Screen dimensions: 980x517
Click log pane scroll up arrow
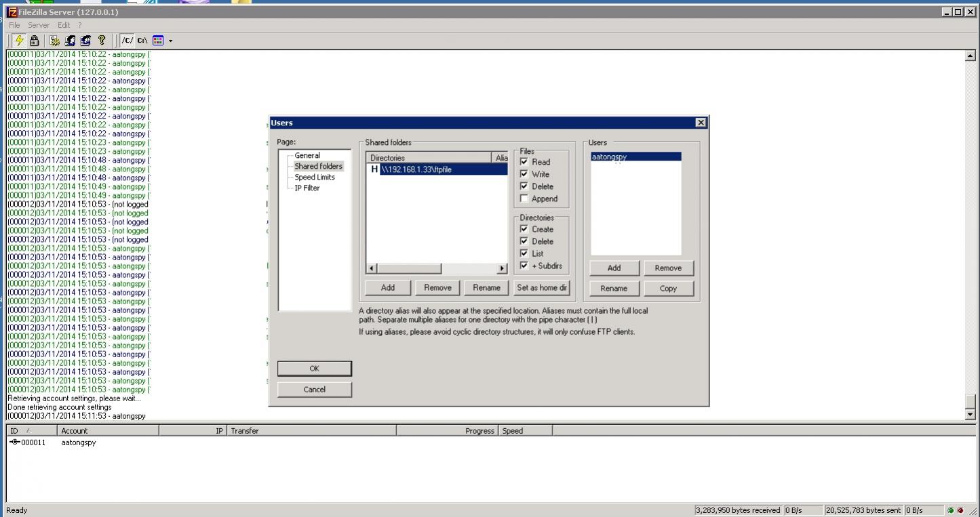coord(970,56)
